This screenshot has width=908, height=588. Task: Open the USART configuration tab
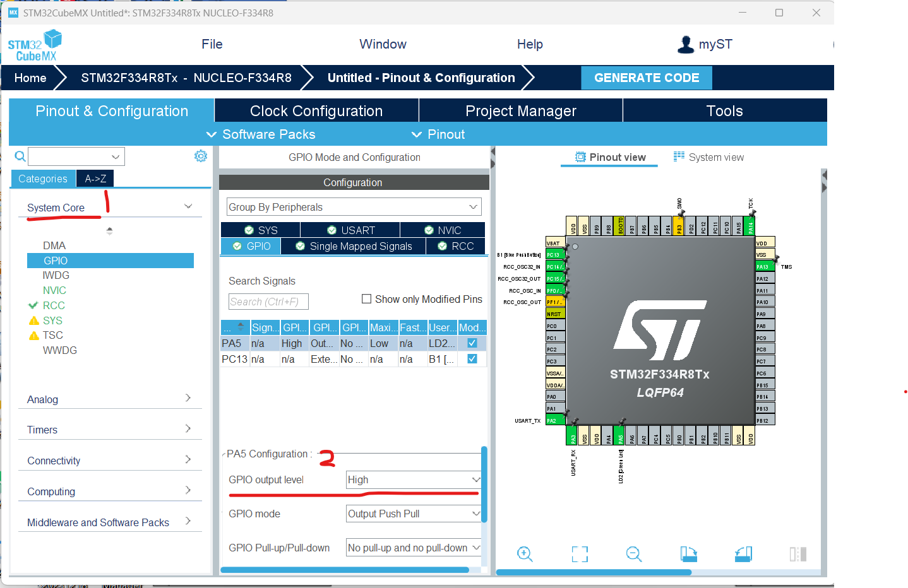click(x=350, y=230)
